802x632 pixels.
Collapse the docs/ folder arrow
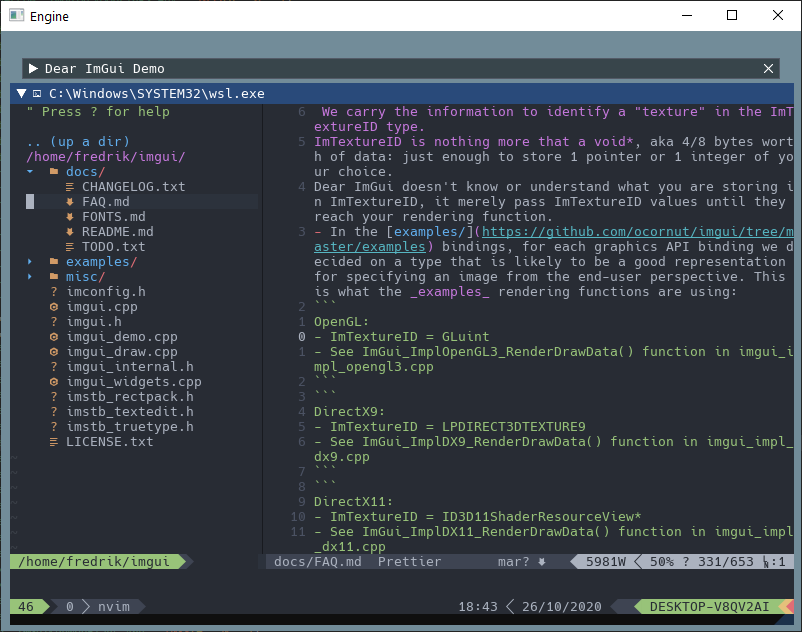(30, 172)
